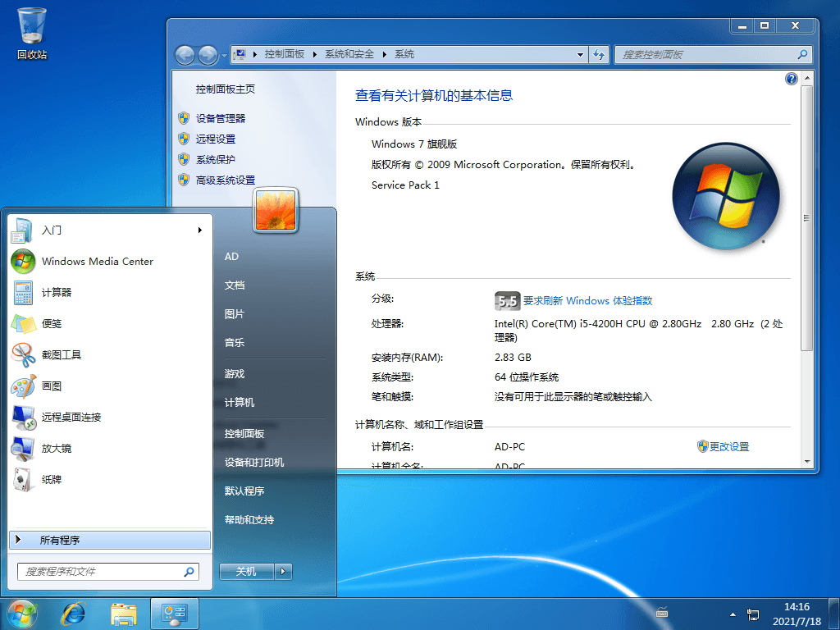Open Documents (文档) in Start menu
840x630 pixels.
235,285
